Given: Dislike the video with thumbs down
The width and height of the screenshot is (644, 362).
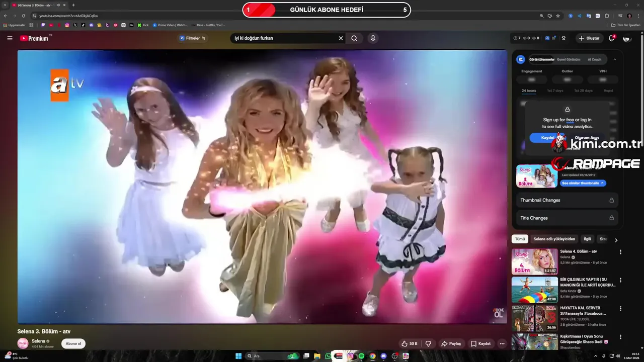Looking at the screenshot, I should pyautogui.click(x=429, y=344).
